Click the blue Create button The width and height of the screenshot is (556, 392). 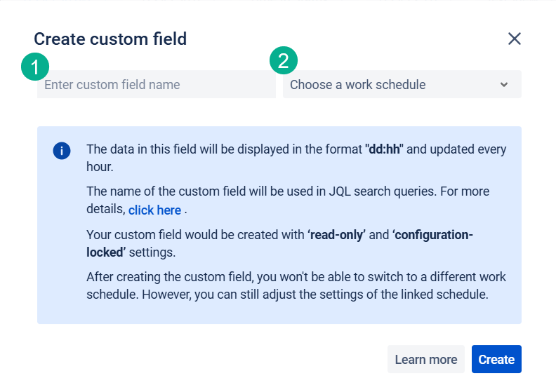point(496,359)
